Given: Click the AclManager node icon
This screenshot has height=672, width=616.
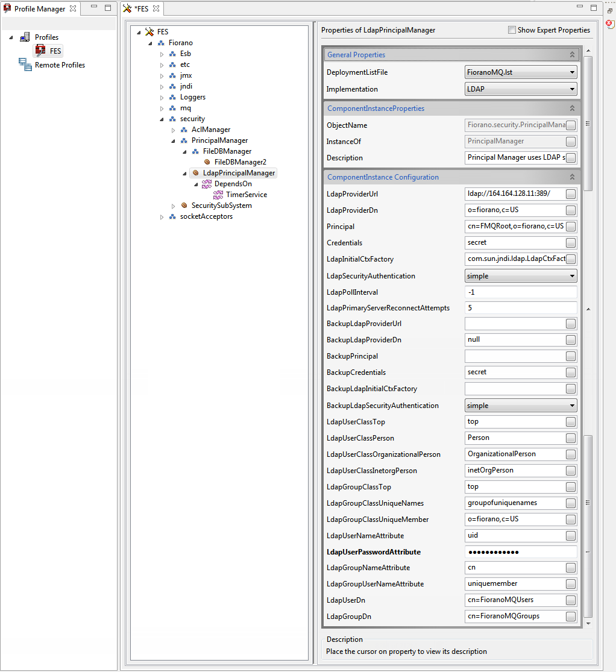Looking at the screenshot, I should [x=184, y=130].
